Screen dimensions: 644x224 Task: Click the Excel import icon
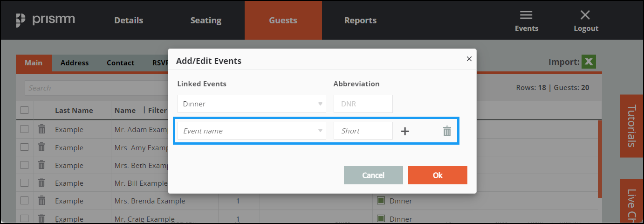(x=589, y=62)
